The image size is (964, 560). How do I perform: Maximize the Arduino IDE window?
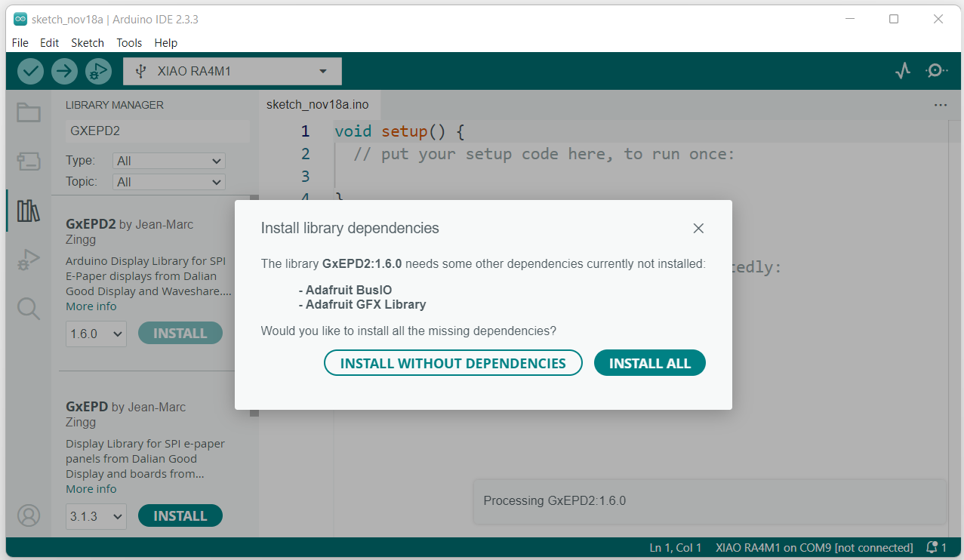pyautogui.click(x=894, y=19)
